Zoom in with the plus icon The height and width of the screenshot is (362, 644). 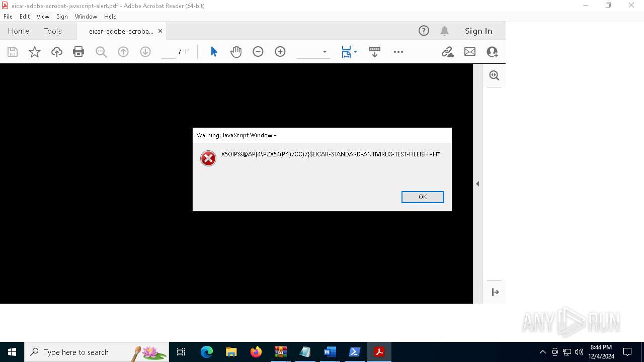pyautogui.click(x=280, y=52)
